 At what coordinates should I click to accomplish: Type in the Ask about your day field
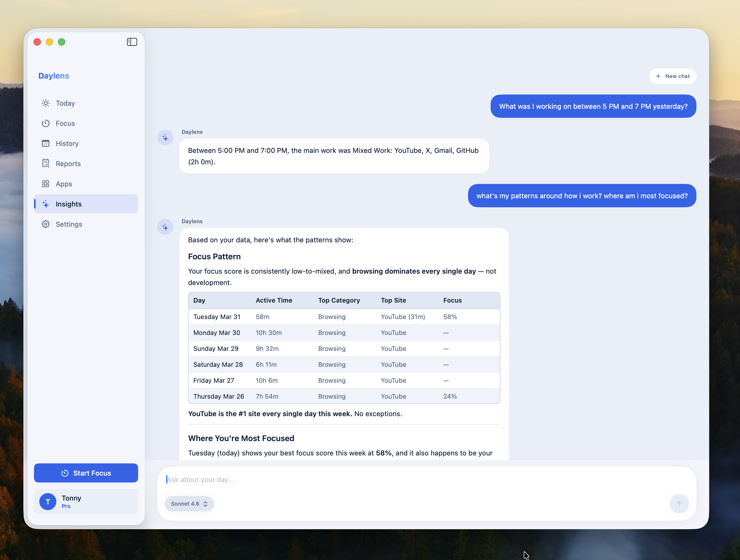point(401,479)
